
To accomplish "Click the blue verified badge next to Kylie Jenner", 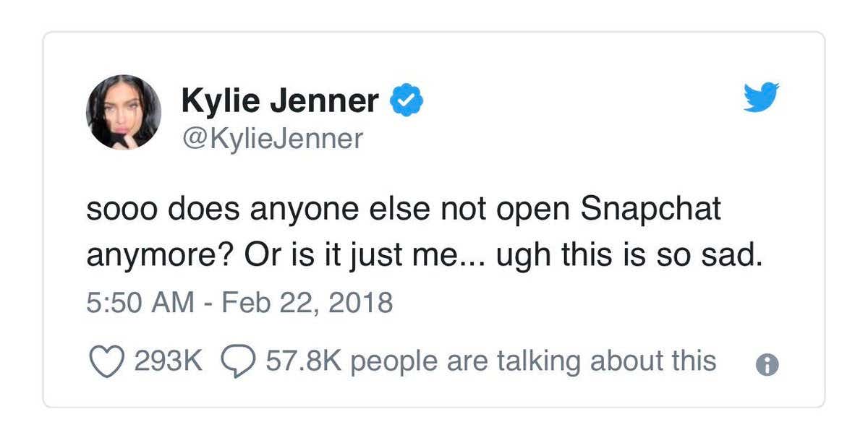I will coord(407,100).
